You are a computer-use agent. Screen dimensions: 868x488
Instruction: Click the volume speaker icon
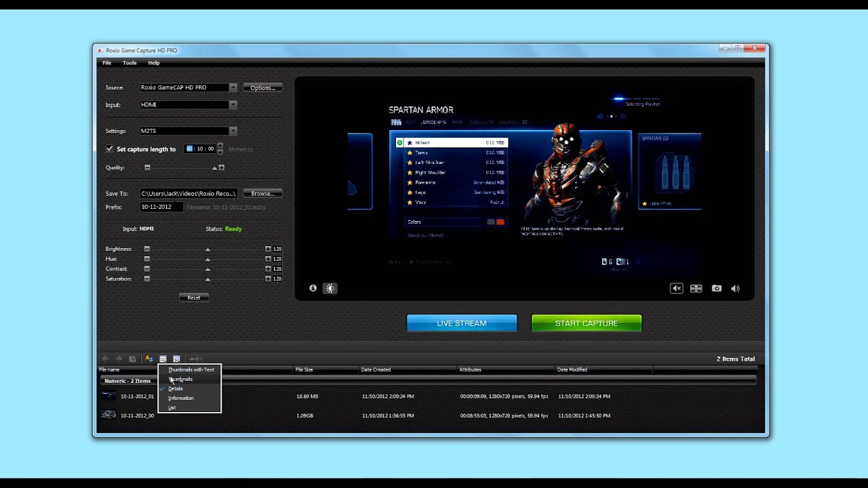(735, 288)
